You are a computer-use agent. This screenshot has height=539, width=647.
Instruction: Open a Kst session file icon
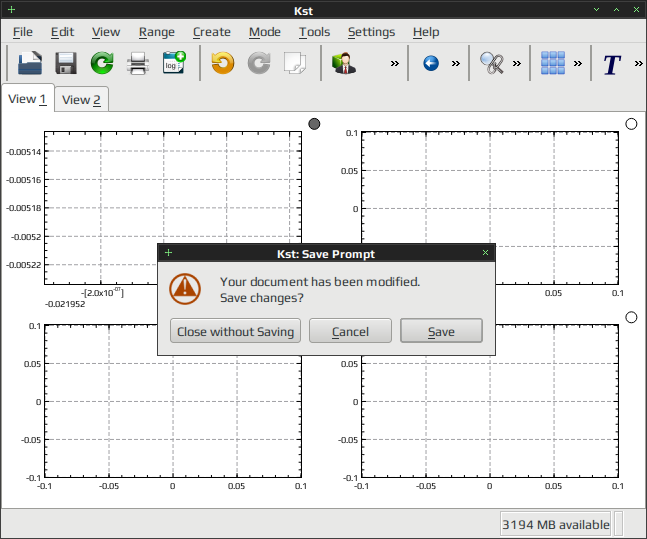(x=30, y=63)
